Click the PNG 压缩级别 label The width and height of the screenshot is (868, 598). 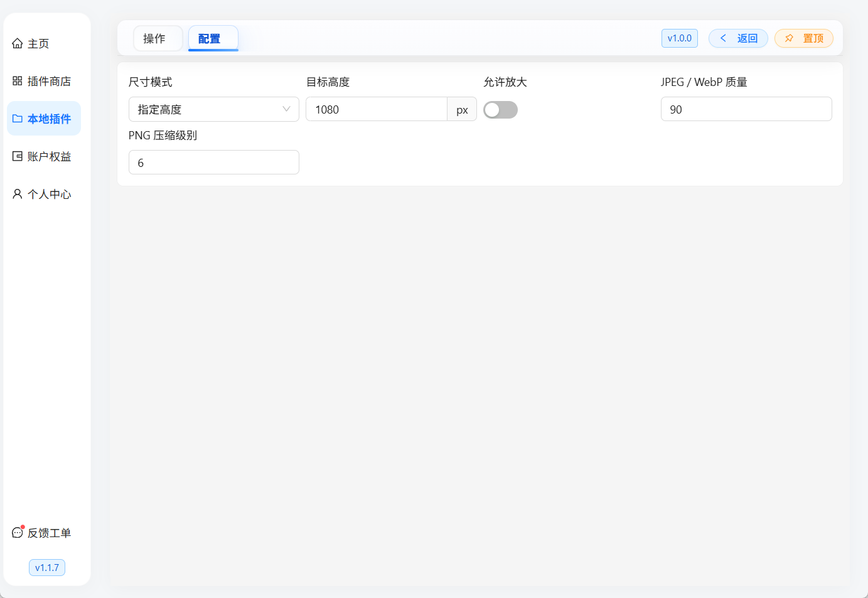pos(163,136)
